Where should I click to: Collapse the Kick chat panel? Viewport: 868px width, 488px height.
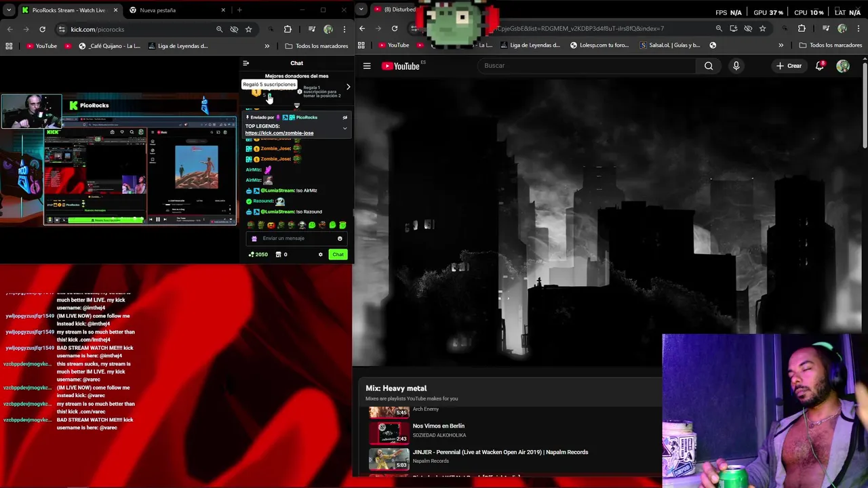point(246,63)
